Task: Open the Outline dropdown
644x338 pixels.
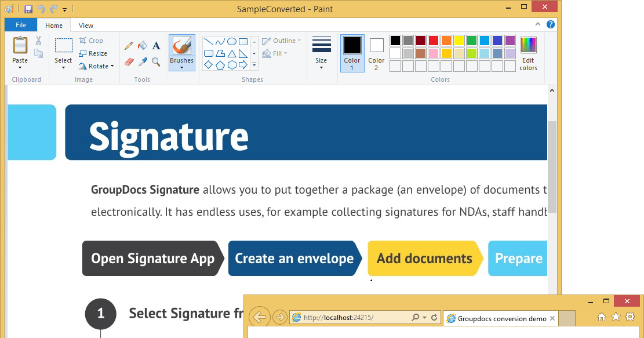Action: (x=281, y=40)
